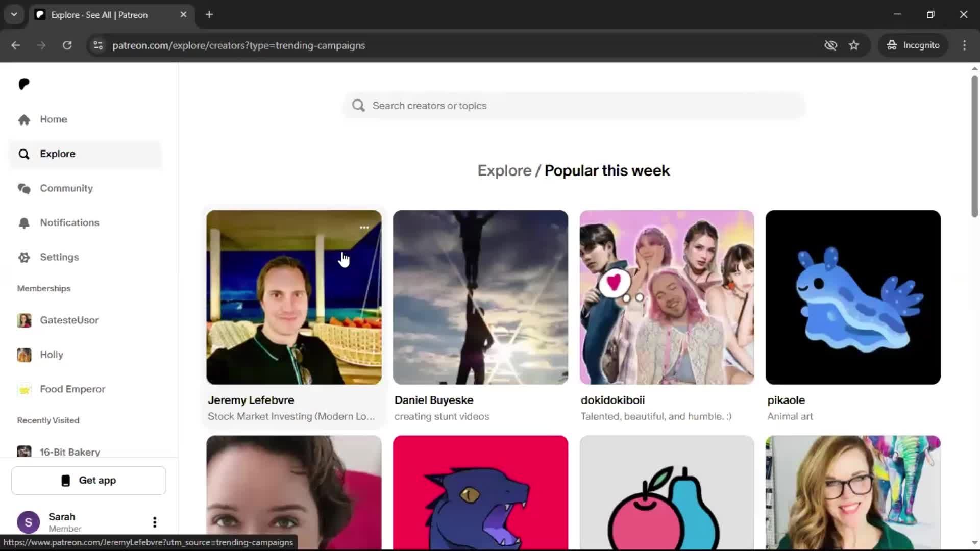Click 'Animal art' description
Screen dimensions: 980x551
(x=790, y=416)
